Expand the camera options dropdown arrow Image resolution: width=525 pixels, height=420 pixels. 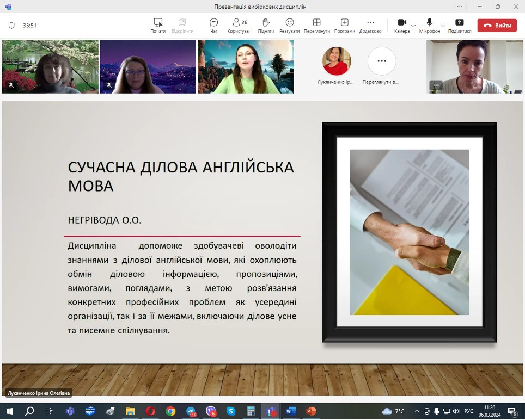pos(413,26)
